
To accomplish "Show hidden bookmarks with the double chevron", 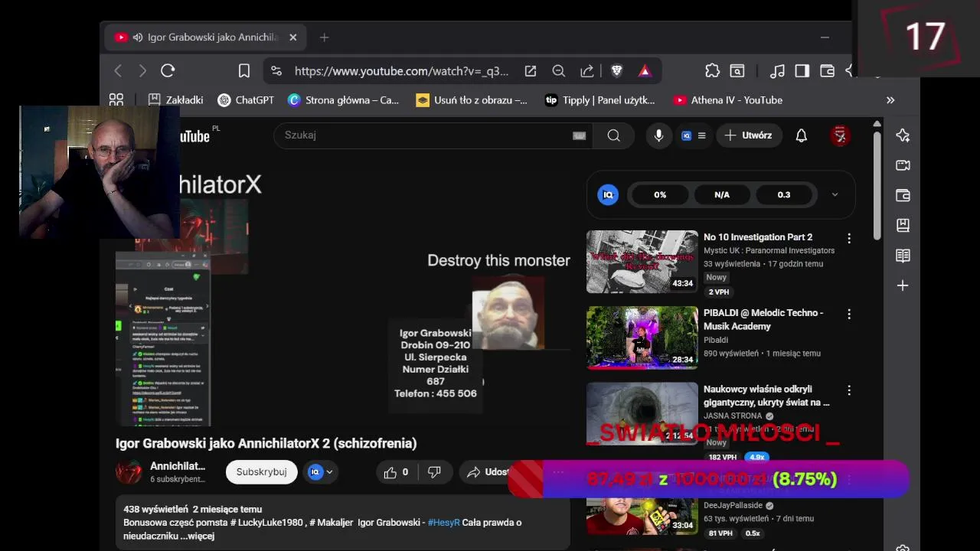I will (890, 100).
